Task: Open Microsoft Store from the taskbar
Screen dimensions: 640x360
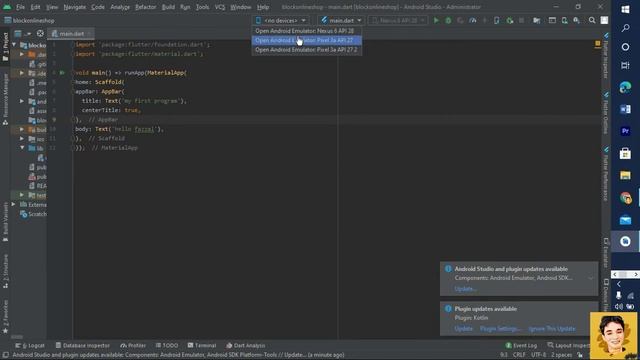Action: [x=625, y=153]
